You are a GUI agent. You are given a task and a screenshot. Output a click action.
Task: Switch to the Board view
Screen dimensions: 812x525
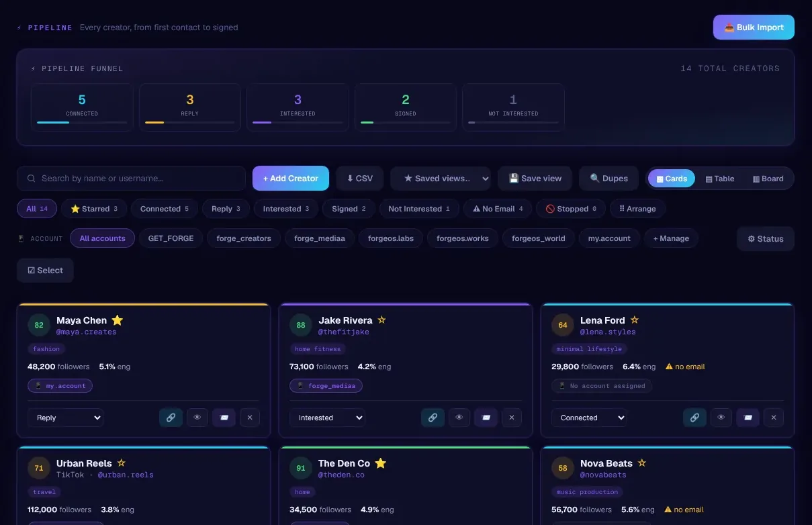coord(768,179)
